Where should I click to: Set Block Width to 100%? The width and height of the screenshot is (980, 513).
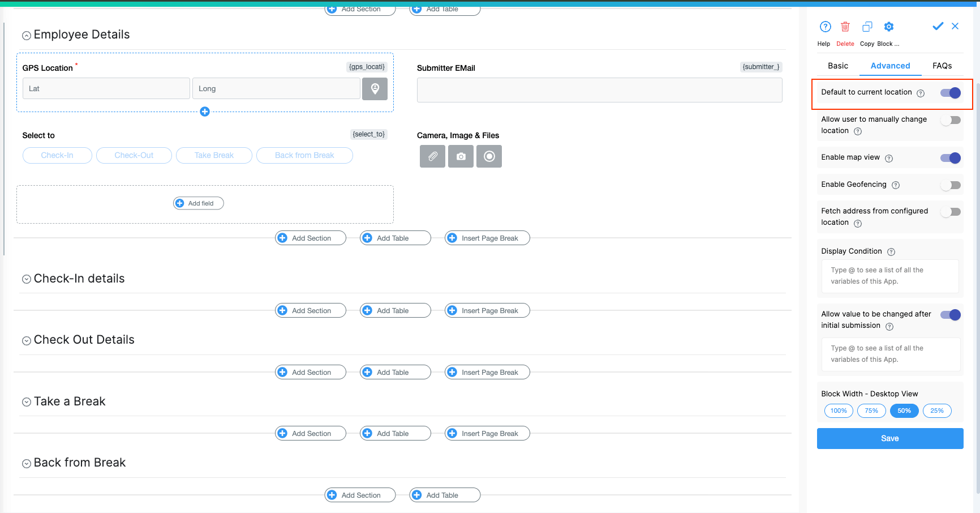(838, 411)
